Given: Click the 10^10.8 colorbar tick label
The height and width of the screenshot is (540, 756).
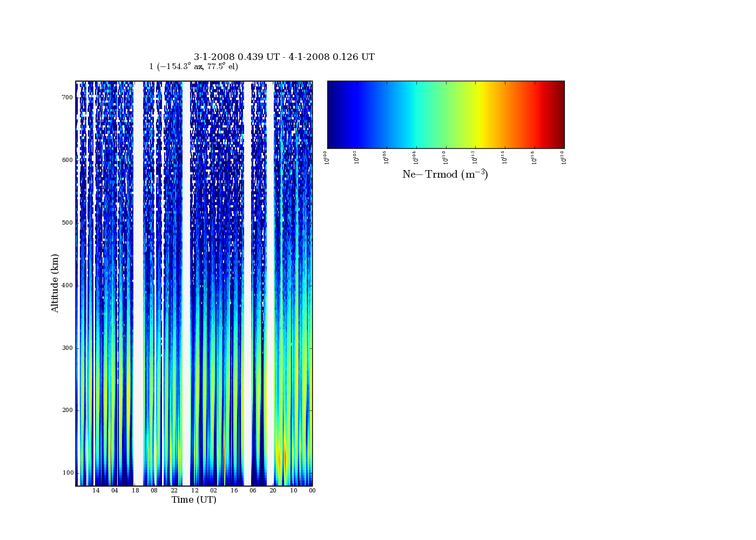Looking at the screenshot, I should tap(416, 157).
